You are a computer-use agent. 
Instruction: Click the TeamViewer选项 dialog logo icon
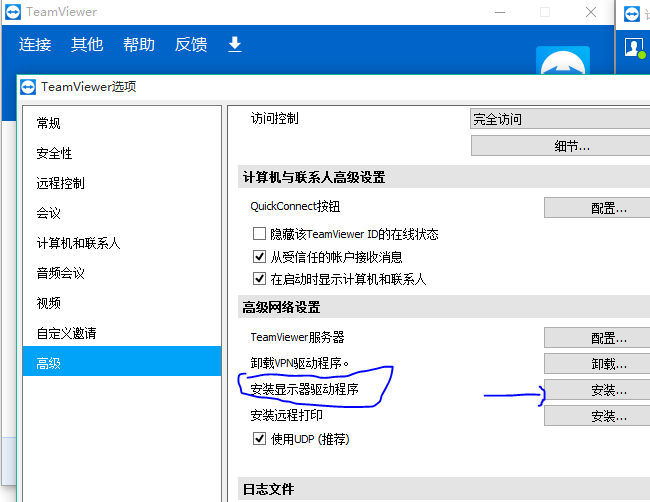[28, 87]
